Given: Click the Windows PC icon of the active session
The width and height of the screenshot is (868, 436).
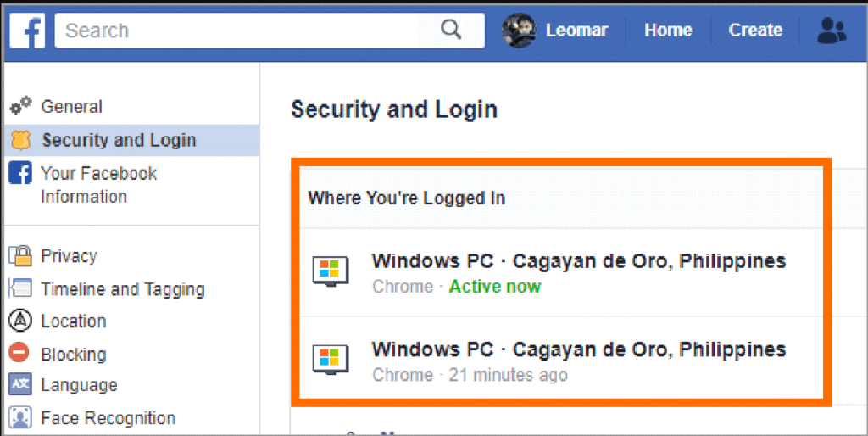Looking at the screenshot, I should pos(330,271).
